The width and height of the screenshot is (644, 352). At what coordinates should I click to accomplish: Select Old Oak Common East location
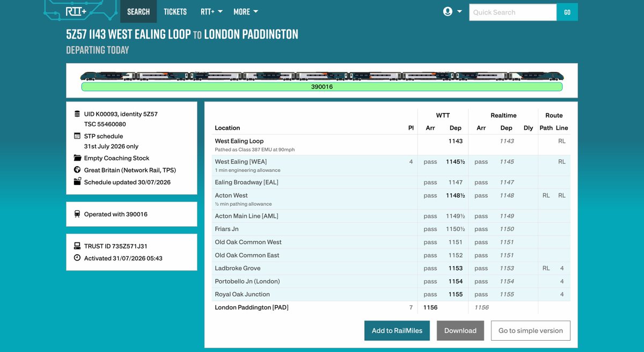click(247, 255)
